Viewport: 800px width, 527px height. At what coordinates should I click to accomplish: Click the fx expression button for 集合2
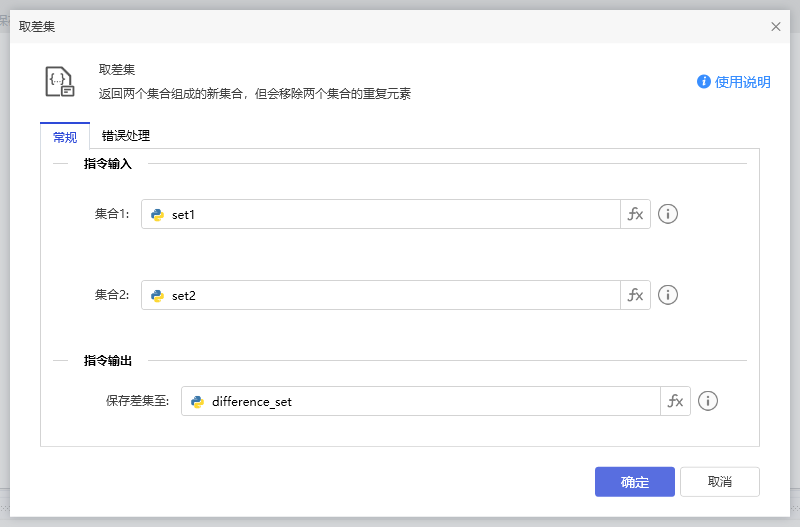(x=635, y=295)
